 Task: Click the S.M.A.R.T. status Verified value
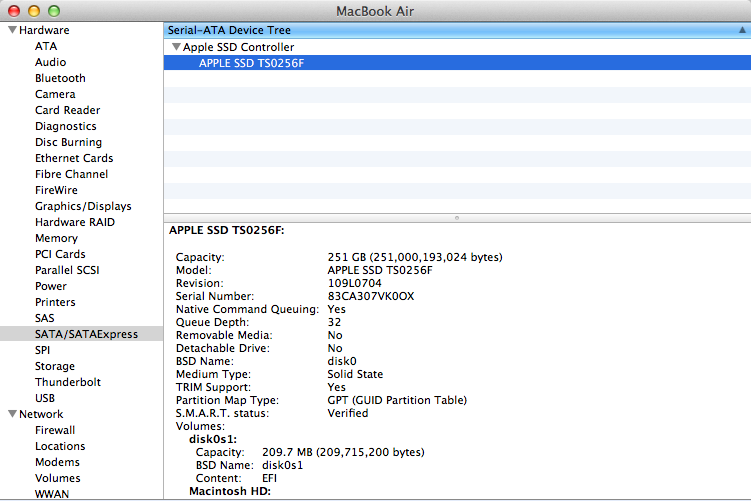point(348,413)
